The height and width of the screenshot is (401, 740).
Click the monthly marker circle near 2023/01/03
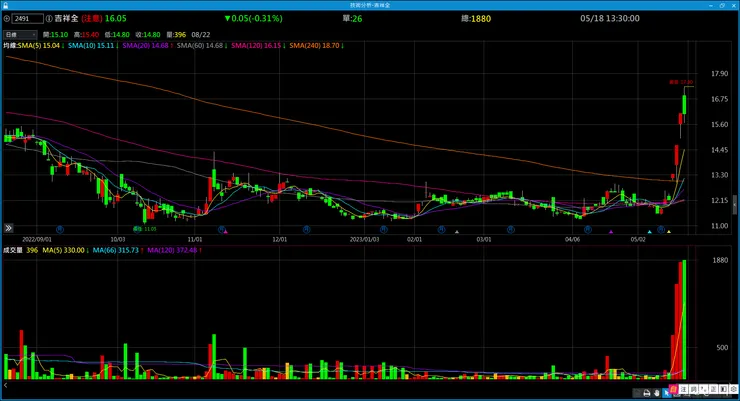(x=384, y=230)
